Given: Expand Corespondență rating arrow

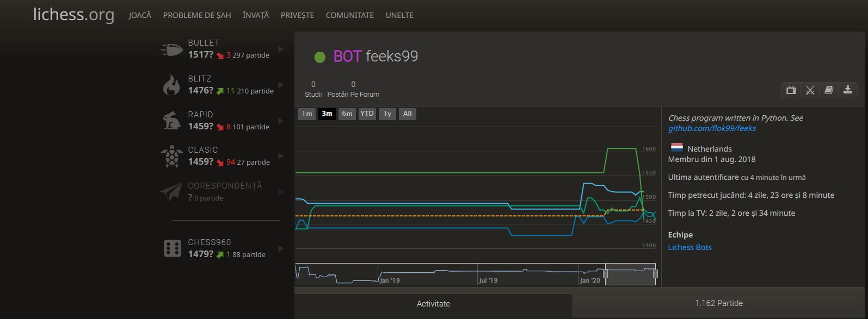Looking at the screenshot, I should [x=281, y=192].
